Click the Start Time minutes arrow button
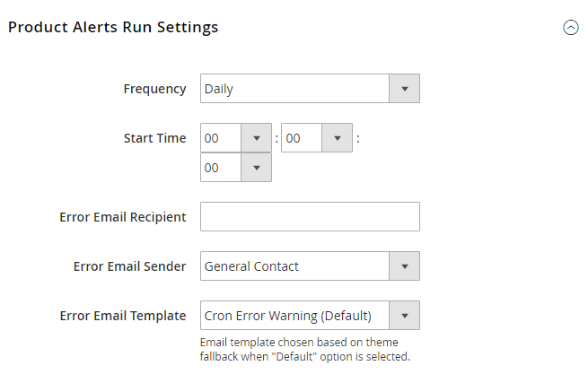Image resolution: width=588 pixels, height=383 pixels. (338, 138)
